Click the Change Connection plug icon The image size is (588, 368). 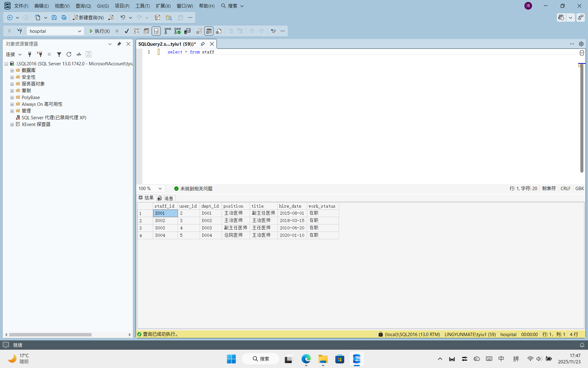point(19,31)
